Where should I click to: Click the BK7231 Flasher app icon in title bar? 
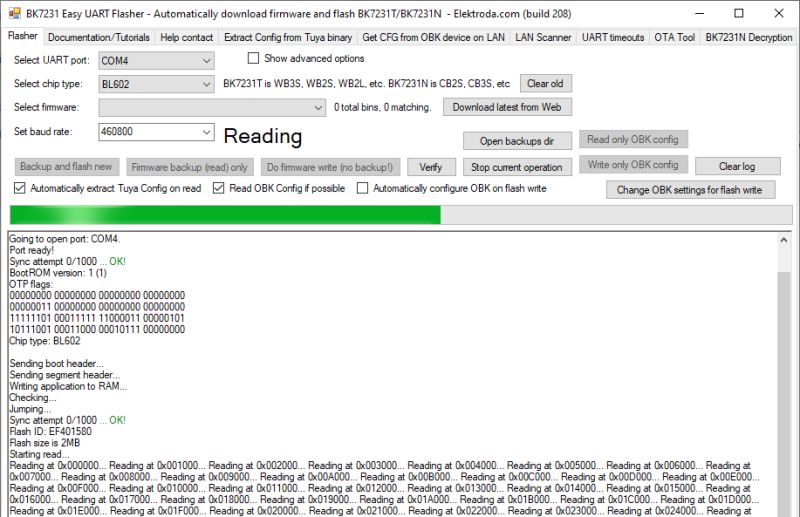(14, 13)
